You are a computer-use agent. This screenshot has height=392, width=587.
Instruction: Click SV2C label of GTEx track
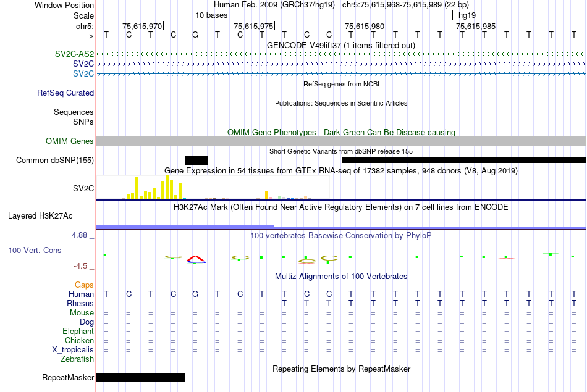[x=83, y=188]
